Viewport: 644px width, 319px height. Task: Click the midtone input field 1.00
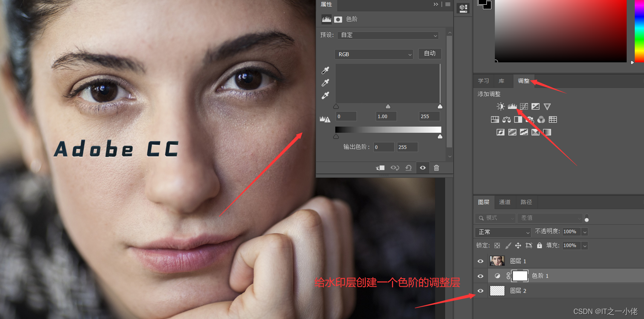pyautogui.click(x=386, y=117)
